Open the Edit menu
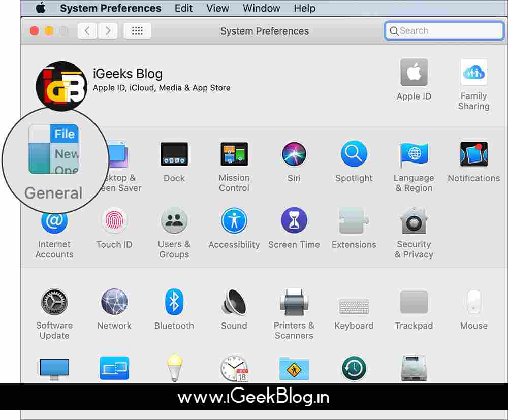 click(x=184, y=8)
